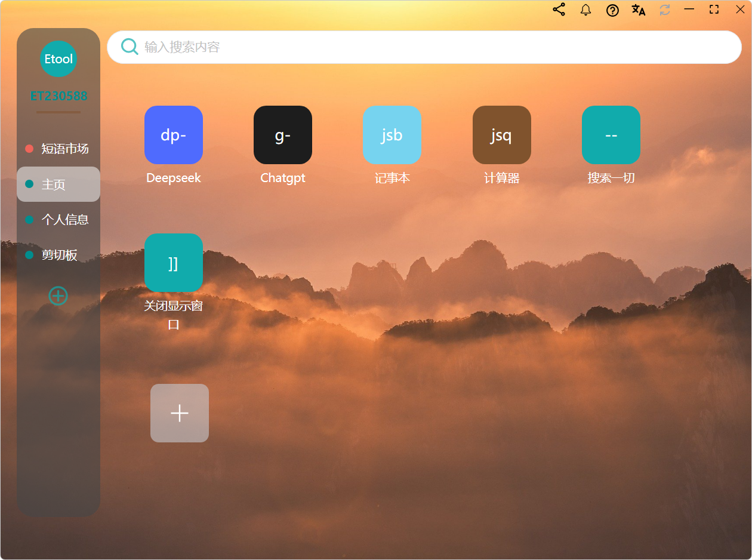Click the ET230588 user ID
The width and height of the screenshot is (752, 560).
coord(58,96)
